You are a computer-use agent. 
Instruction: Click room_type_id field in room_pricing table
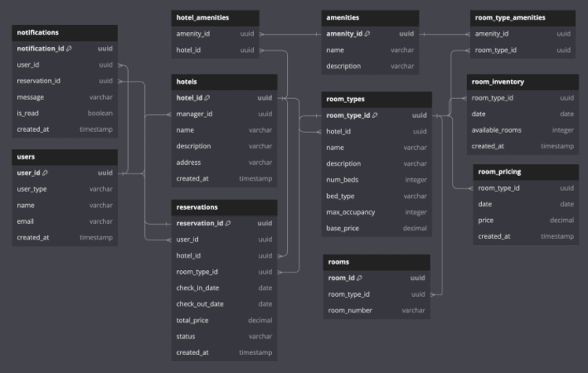pyautogui.click(x=526, y=188)
